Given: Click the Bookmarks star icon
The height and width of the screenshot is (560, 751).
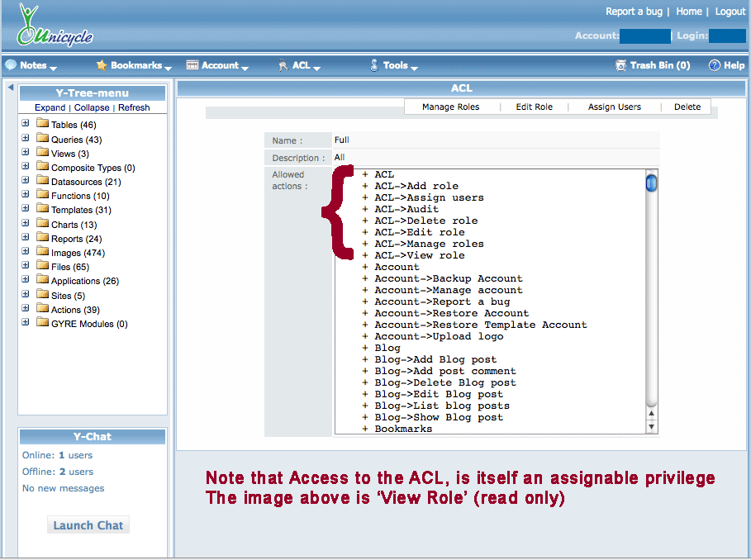Looking at the screenshot, I should click(102, 65).
